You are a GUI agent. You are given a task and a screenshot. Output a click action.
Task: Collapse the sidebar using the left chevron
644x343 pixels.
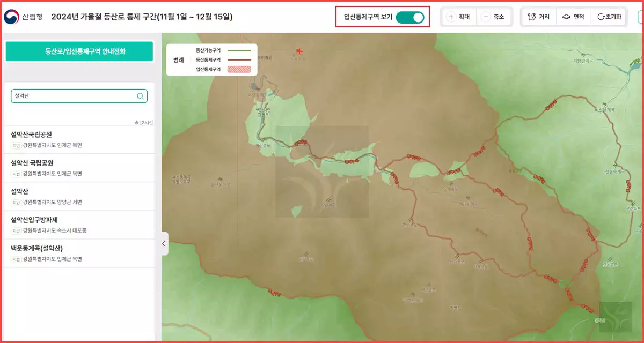pyautogui.click(x=163, y=244)
